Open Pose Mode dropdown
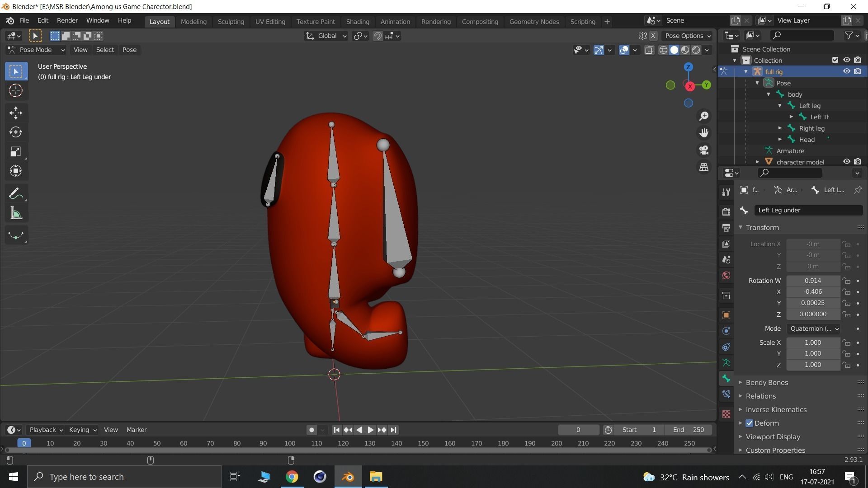The height and width of the screenshot is (488, 868). pyautogui.click(x=36, y=50)
